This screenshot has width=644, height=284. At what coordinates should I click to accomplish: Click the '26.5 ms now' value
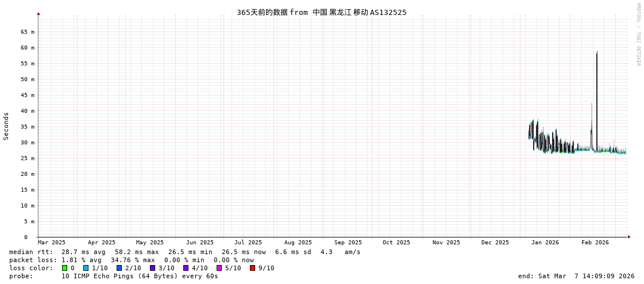244,252
